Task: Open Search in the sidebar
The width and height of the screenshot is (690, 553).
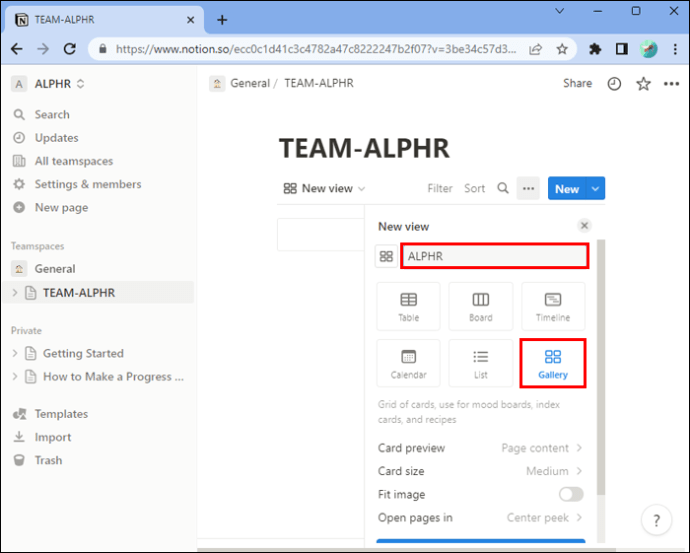Action: click(52, 114)
